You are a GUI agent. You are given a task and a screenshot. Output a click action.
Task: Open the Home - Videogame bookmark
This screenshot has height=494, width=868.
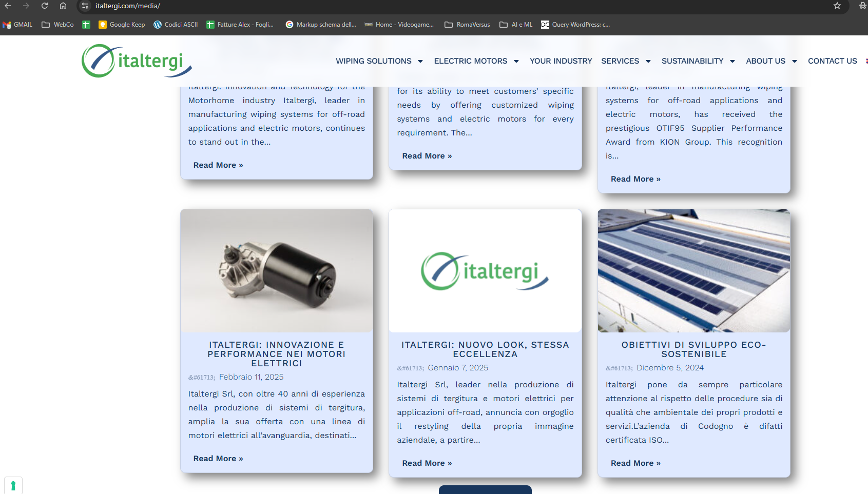click(399, 25)
